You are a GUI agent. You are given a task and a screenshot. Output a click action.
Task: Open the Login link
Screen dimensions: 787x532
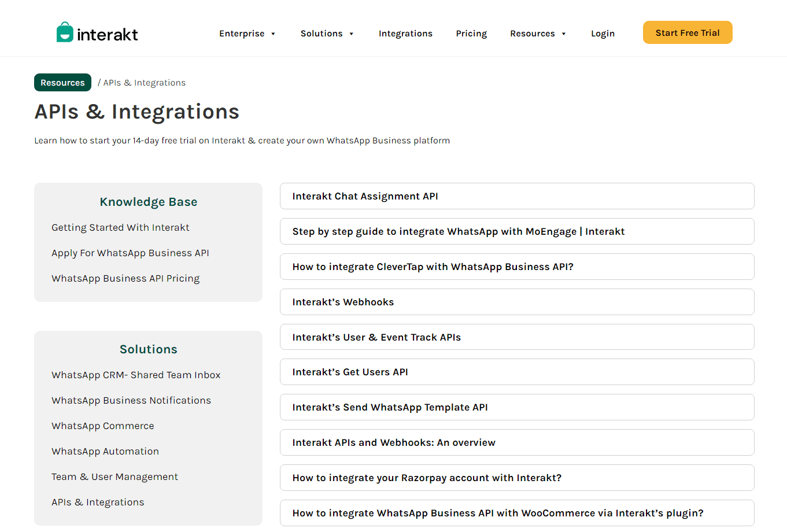coord(603,34)
